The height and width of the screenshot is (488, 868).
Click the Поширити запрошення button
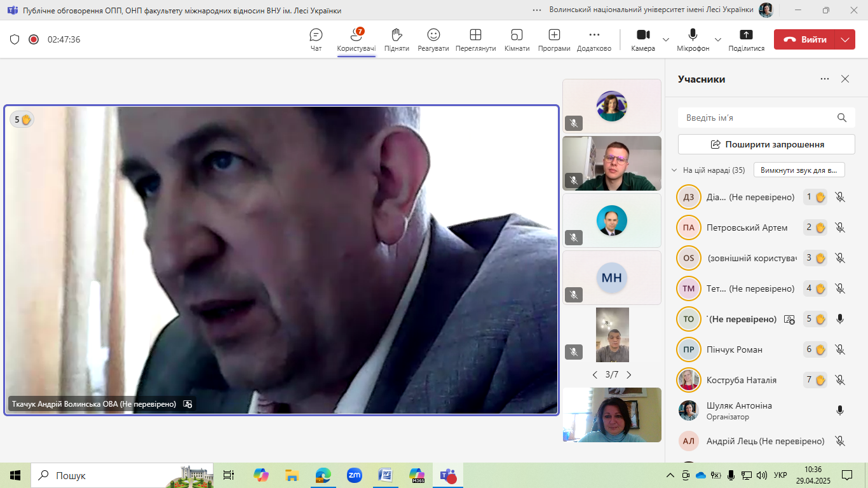tap(766, 144)
